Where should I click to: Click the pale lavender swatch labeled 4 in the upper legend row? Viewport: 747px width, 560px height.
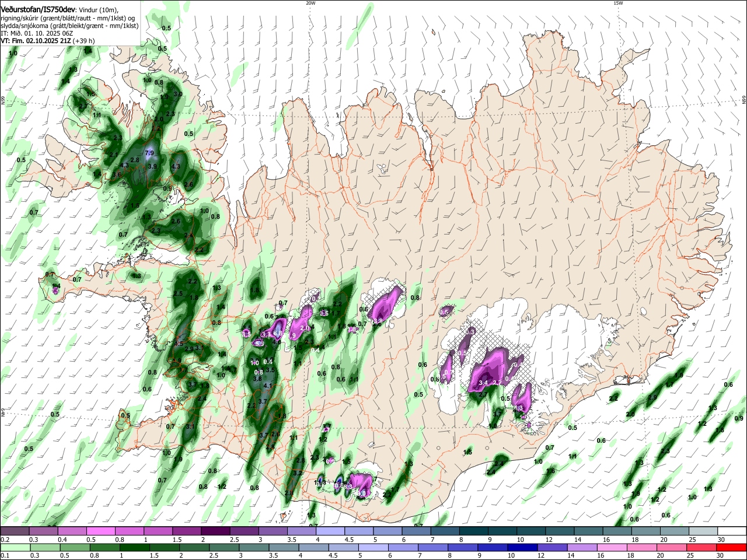coord(330,531)
